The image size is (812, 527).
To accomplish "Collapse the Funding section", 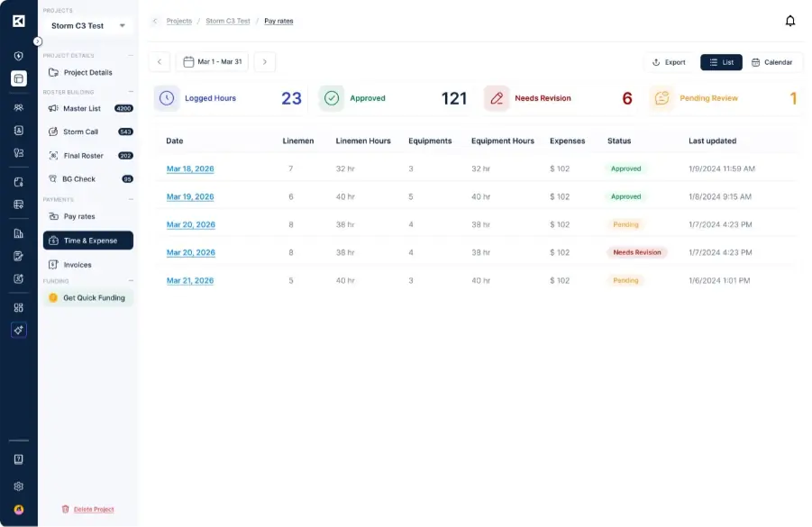I will (x=131, y=280).
